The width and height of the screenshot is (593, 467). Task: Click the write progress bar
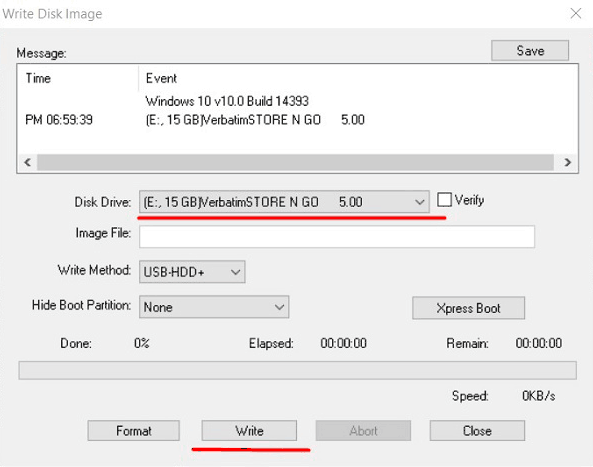click(297, 370)
